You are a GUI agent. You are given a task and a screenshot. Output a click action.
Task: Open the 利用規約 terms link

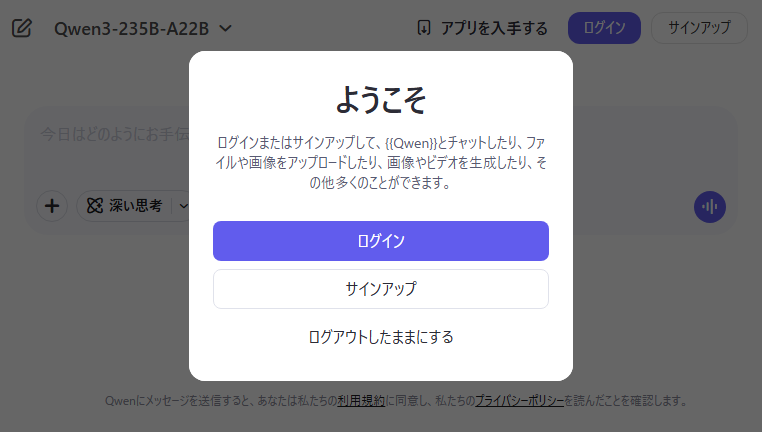[x=361, y=401]
